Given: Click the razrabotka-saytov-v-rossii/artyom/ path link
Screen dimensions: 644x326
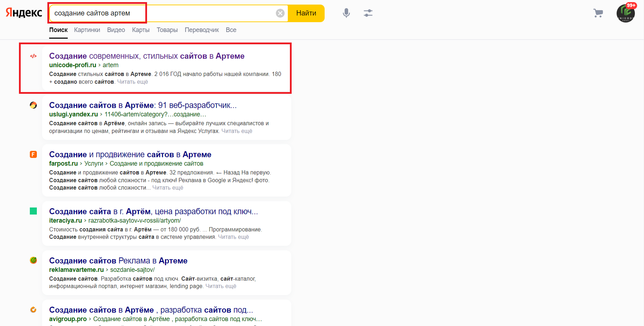Looking at the screenshot, I should (134, 220).
